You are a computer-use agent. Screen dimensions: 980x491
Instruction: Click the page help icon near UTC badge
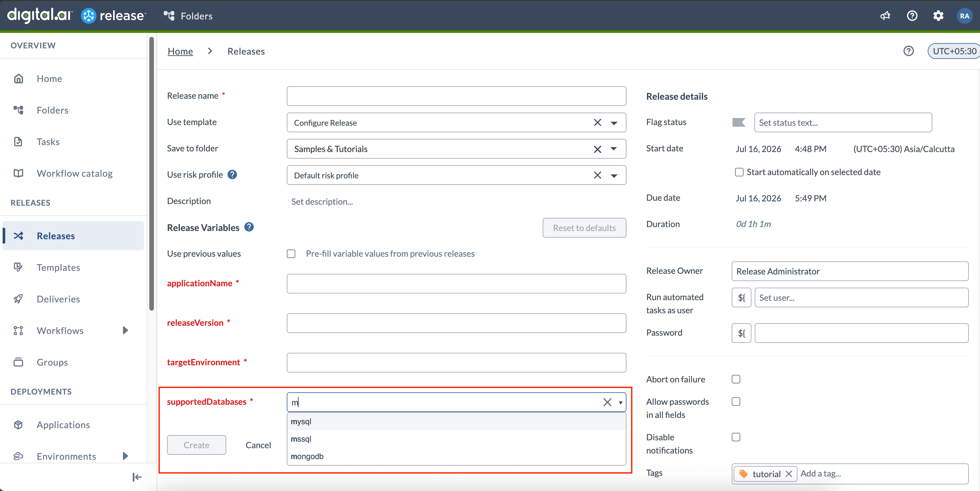pyautogui.click(x=909, y=51)
